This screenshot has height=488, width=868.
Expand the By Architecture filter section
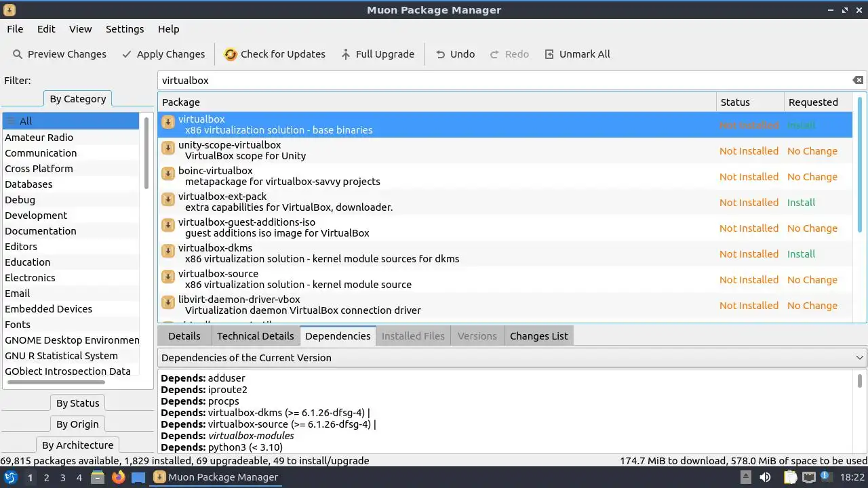tap(77, 445)
